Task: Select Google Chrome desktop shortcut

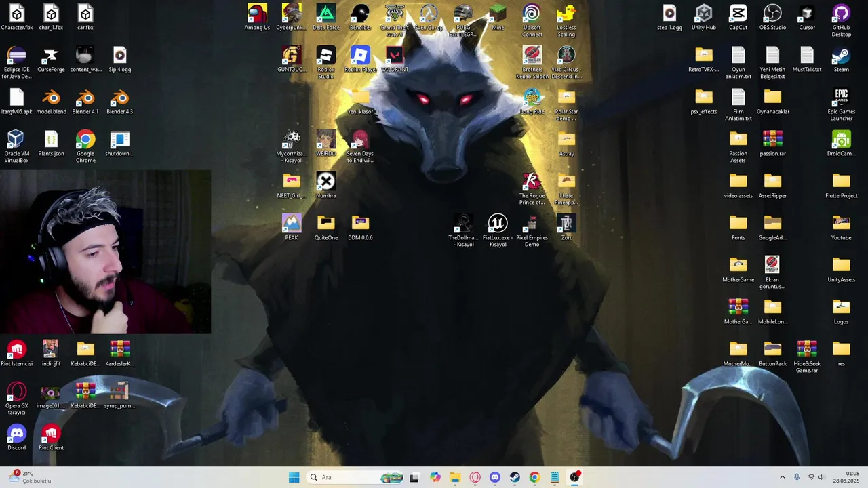Action: pos(85,146)
